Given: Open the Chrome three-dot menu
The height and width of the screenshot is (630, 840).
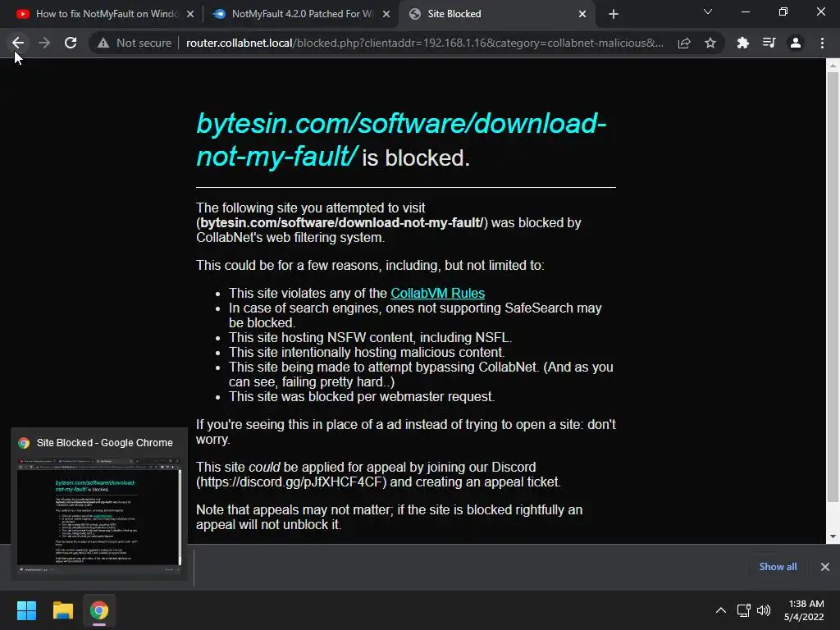Looking at the screenshot, I should (822, 43).
